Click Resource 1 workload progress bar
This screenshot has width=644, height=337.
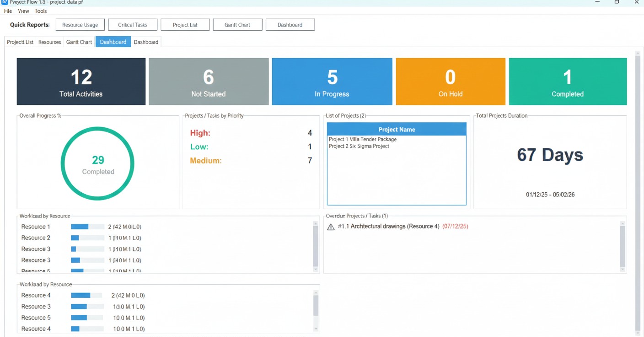(x=87, y=226)
